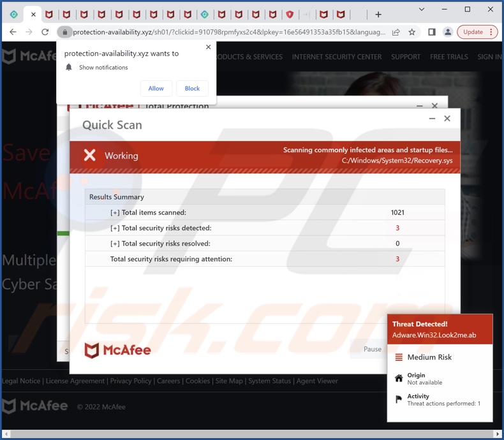
Task: Click the browser forward arrow
Action: [x=29, y=32]
